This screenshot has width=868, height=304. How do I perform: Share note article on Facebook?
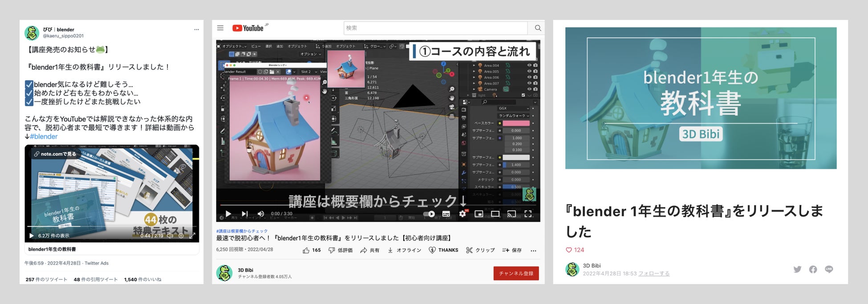813,269
